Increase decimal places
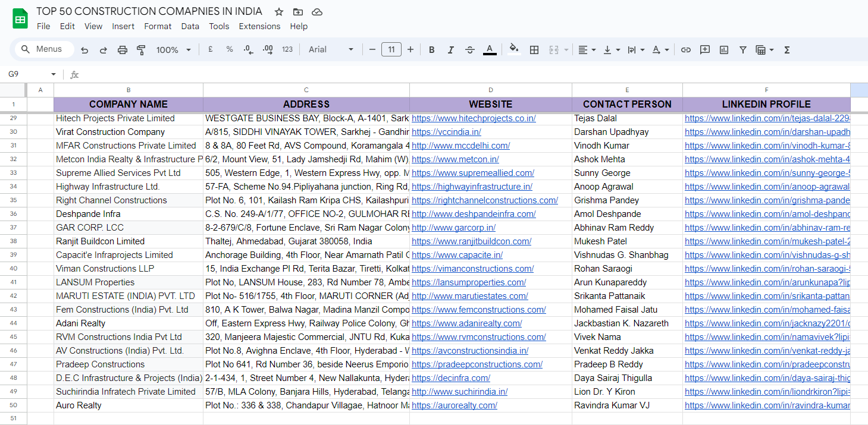868x425 pixels. (268, 50)
